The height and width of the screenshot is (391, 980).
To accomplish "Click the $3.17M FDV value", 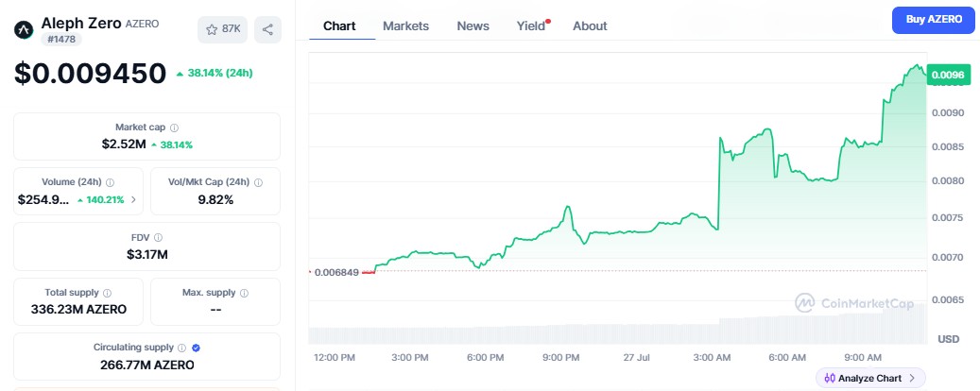I will [x=146, y=254].
